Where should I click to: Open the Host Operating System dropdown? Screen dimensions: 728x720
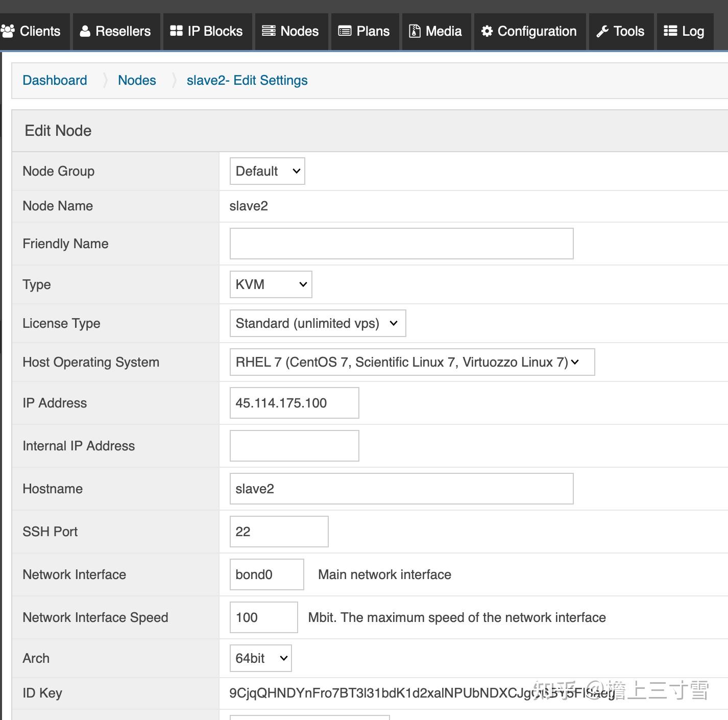411,362
